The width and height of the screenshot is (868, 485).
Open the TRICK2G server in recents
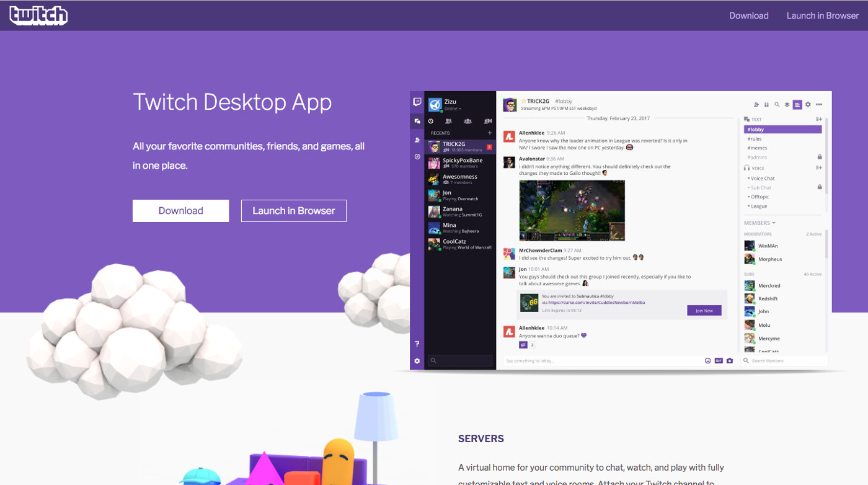(x=460, y=147)
